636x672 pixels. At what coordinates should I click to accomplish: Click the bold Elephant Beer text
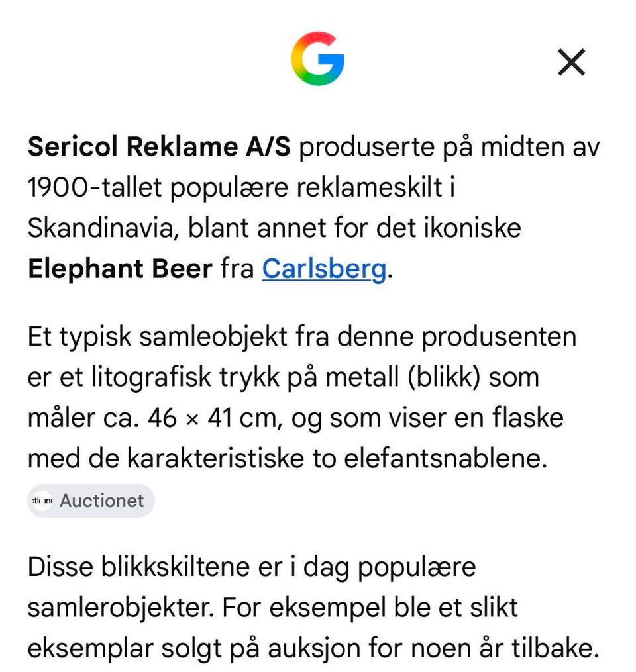tap(120, 269)
